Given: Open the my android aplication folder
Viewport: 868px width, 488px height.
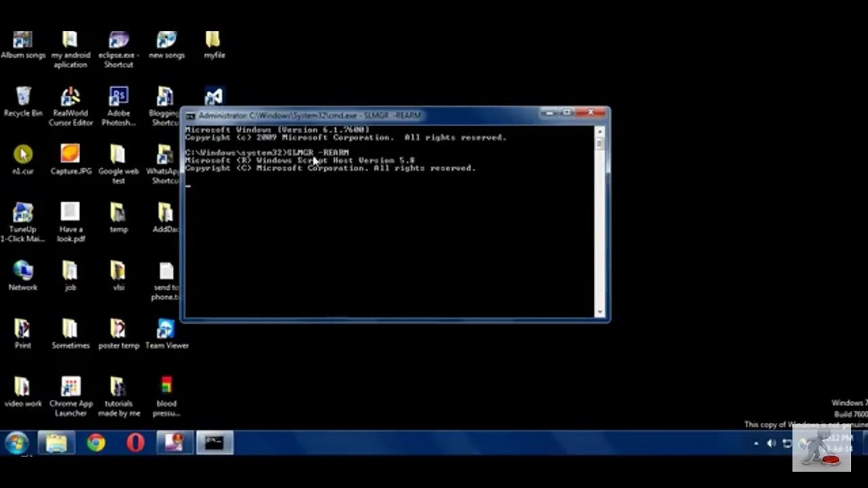Looking at the screenshot, I should point(71,49).
